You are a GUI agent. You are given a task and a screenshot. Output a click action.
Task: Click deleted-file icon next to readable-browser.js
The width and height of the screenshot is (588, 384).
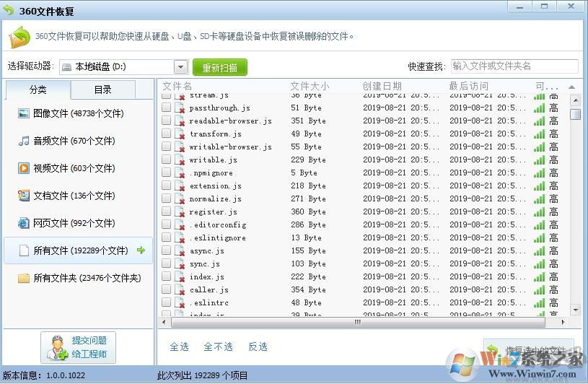click(x=180, y=121)
